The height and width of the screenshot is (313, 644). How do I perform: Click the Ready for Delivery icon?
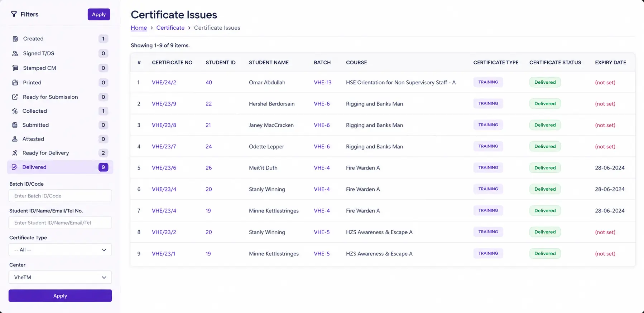click(15, 153)
